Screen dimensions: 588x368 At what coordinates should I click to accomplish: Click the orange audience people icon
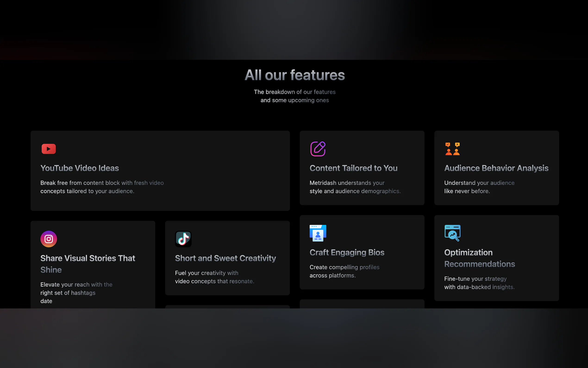(452, 149)
